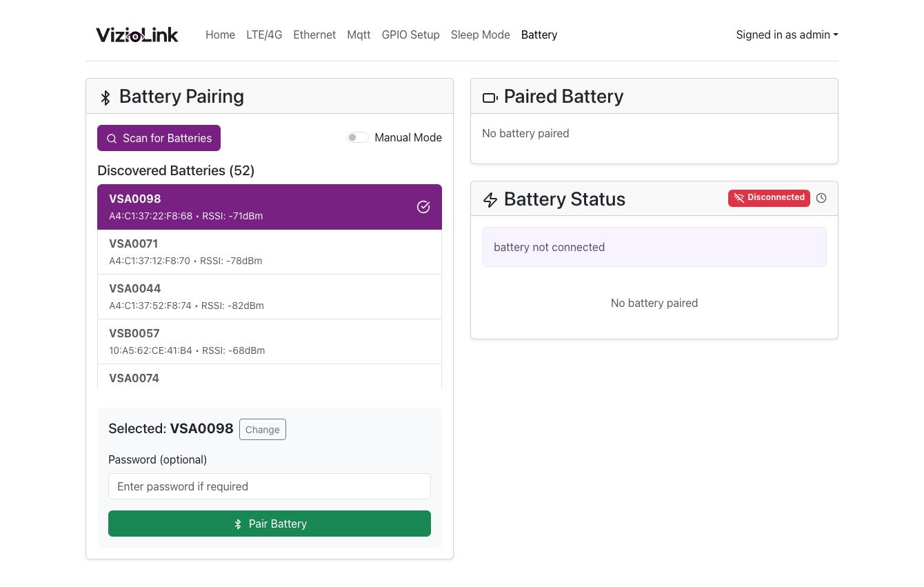The height and width of the screenshot is (587, 924).
Task: Click the 'battery not connected' alert message
Action: tap(654, 247)
